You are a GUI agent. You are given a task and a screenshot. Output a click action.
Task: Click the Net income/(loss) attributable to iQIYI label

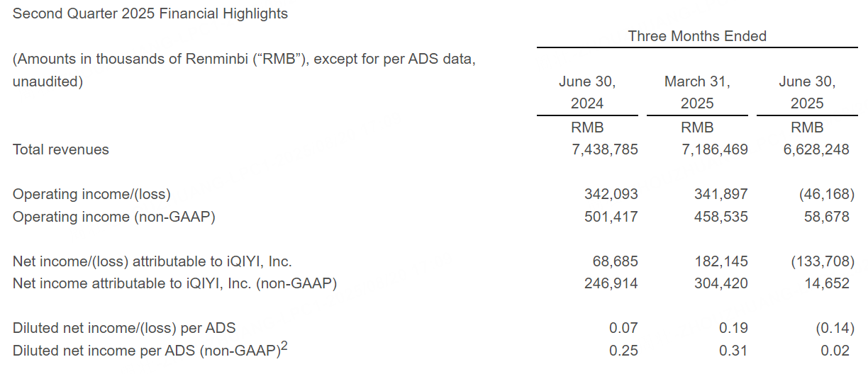click(152, 261)
